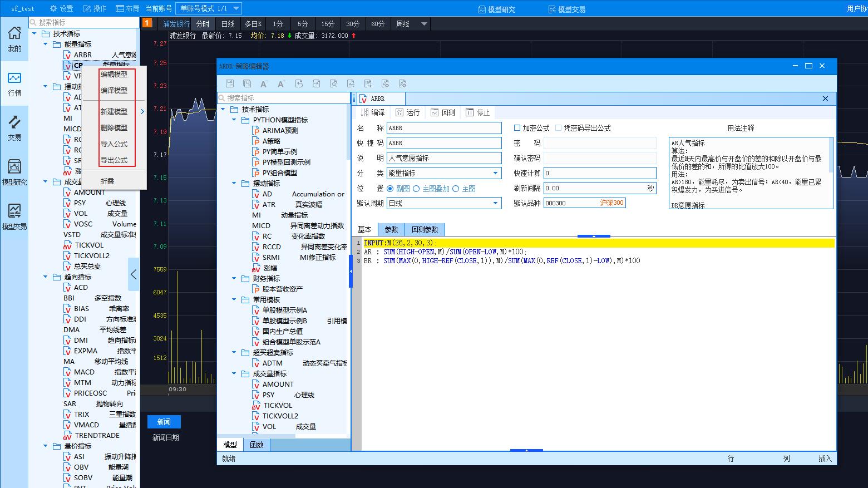Image resolution: width=868 pixels, height=488 pixels.
Task: Click the 新闻 news button
Action: 164,422
